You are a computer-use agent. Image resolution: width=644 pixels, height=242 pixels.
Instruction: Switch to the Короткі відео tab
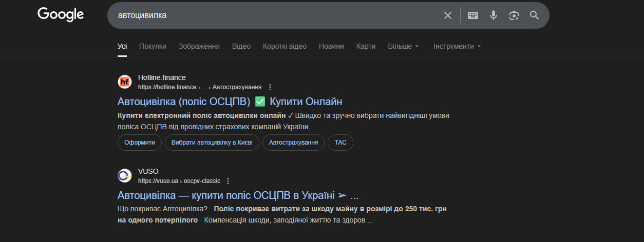click(x=285, y=46)
